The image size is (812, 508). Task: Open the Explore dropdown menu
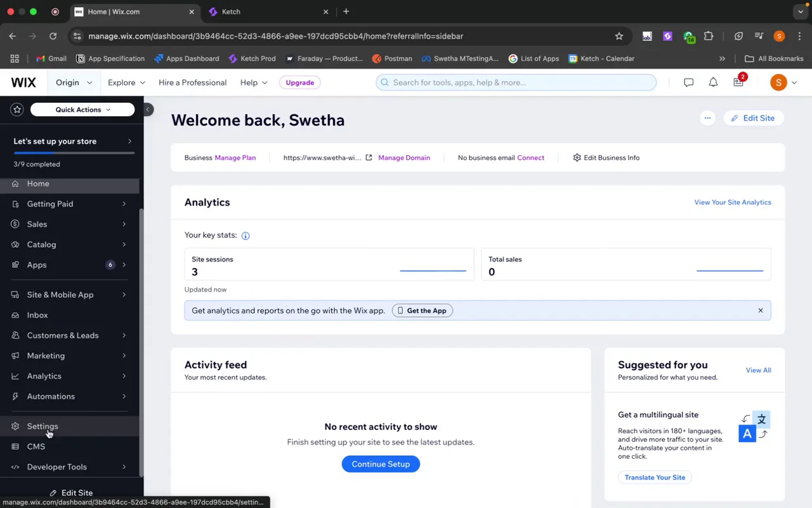126,83
